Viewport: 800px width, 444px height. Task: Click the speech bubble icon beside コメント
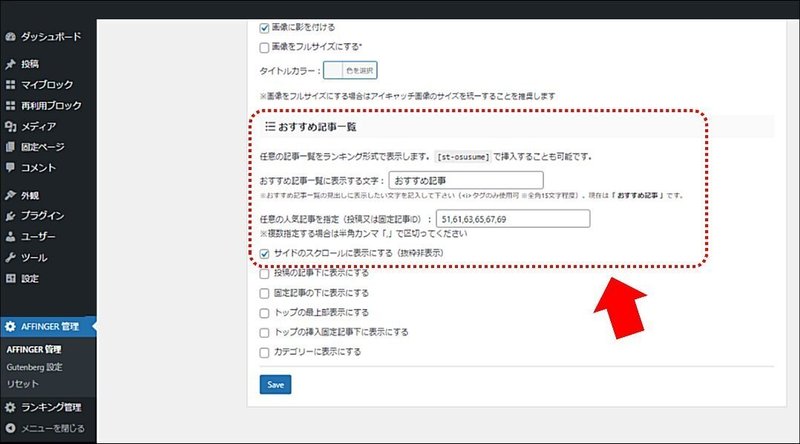[10, 167]
